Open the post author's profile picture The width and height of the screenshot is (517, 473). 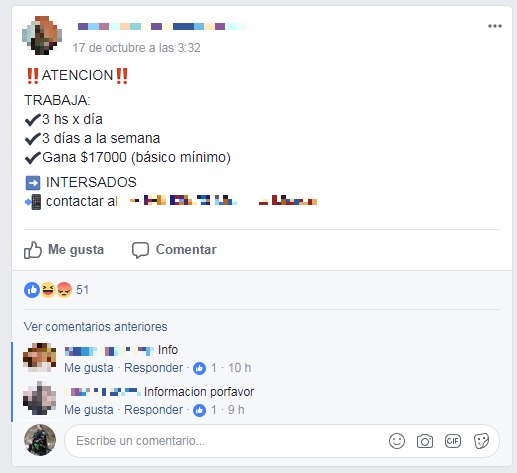42,35
